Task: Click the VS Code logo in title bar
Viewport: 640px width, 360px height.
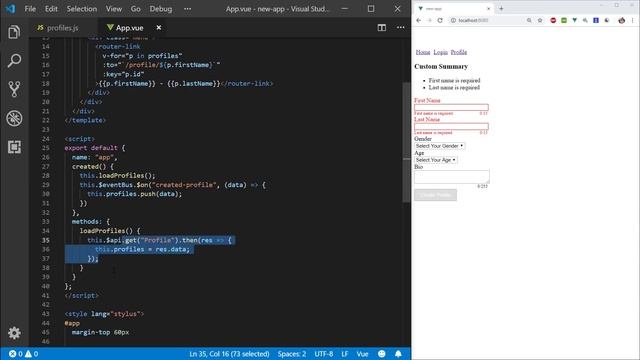Action: pos(10,9)
